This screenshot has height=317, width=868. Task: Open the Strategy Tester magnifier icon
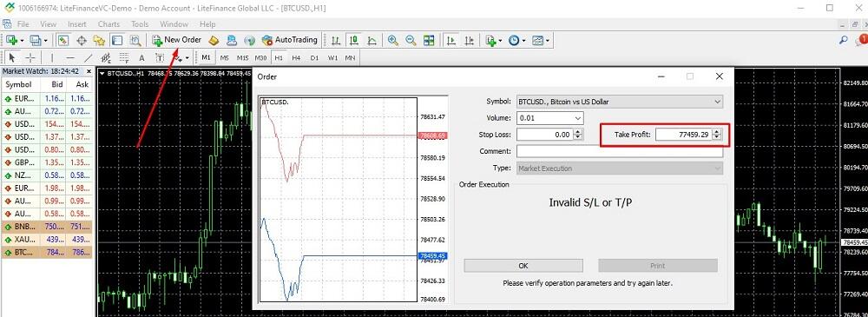coord(135,40)
